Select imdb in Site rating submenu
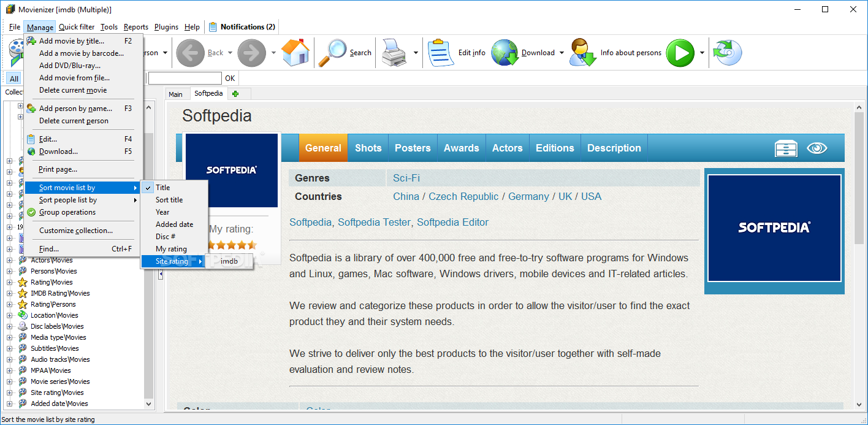868x425 pixels. [229, 261]
